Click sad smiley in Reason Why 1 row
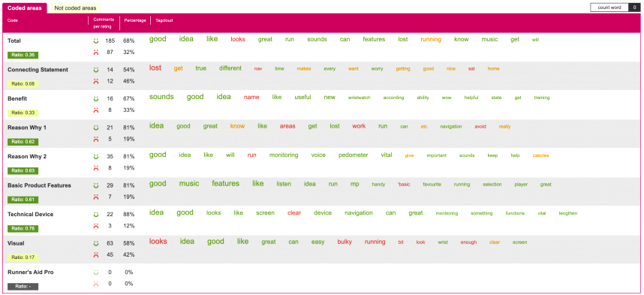644x295 pixels. (95, 139)
